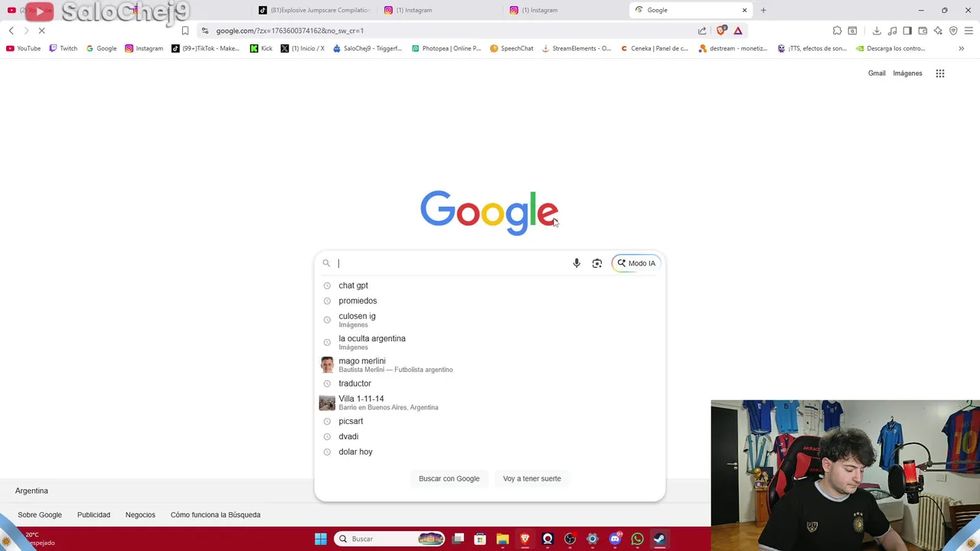Open the SaloChej9 Triggerfyre bookmark
The width and height of the screenshot is (980, 551).
coord(367,48)
